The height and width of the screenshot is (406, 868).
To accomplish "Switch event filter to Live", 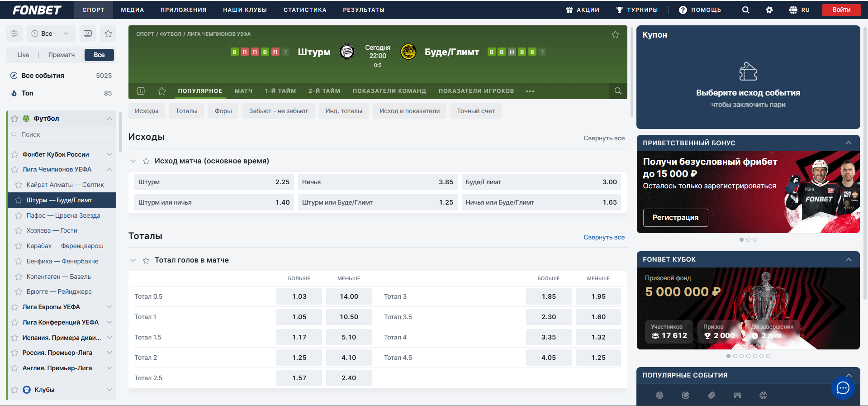I will 23,55.
